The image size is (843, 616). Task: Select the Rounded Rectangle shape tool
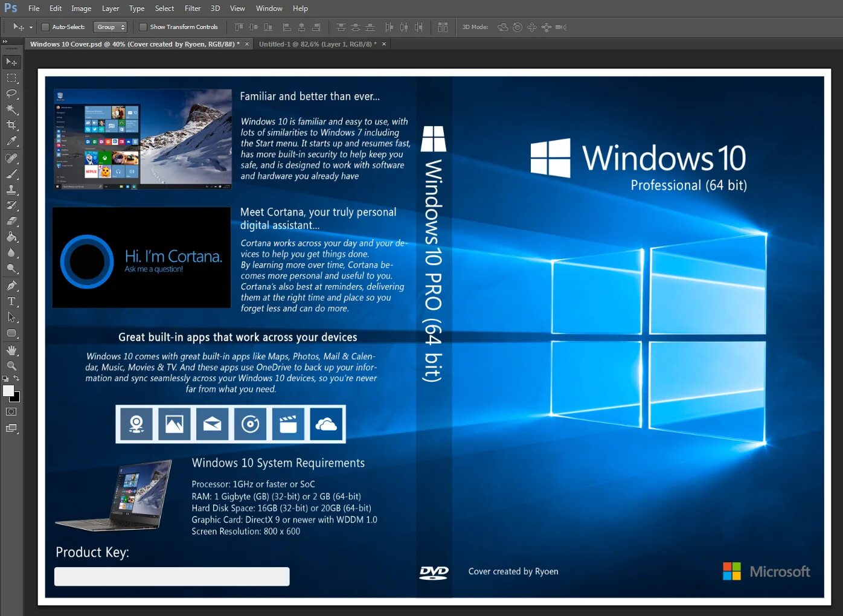(11, 333)
